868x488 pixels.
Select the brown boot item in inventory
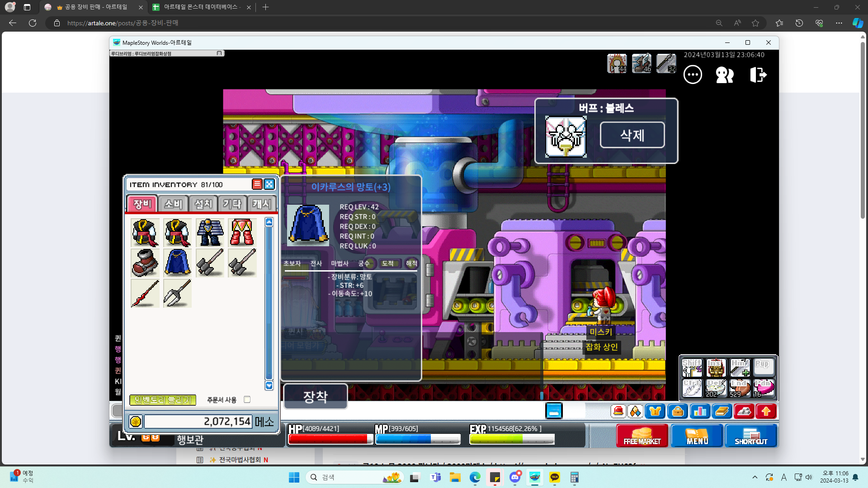click(x=145, y=263)
